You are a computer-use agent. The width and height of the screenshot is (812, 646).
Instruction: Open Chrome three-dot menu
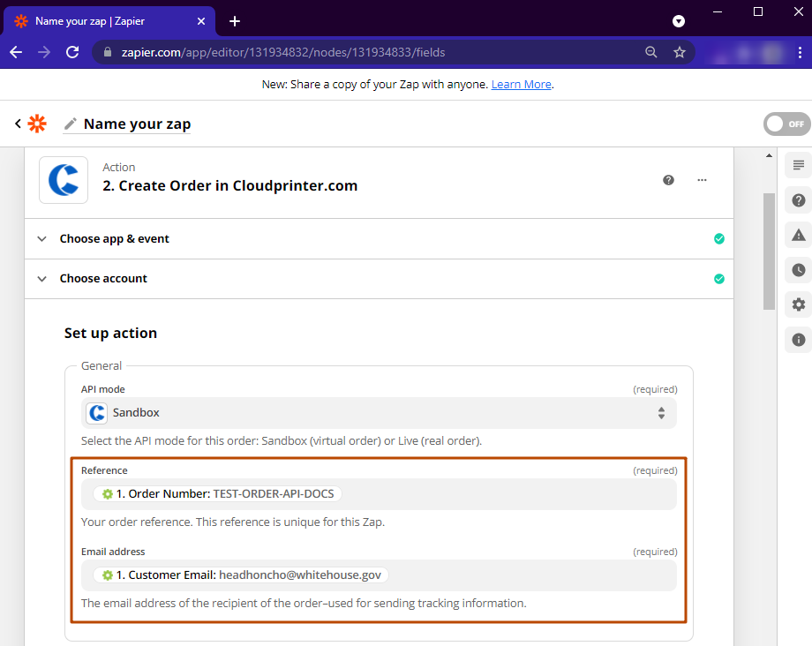click(x=801, y=52)
